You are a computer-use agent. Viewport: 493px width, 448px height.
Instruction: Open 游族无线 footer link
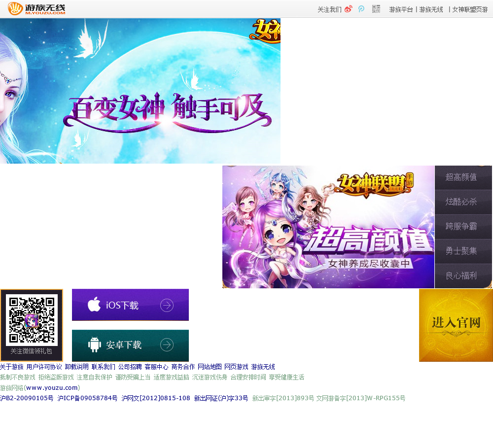tap(263, 367)
